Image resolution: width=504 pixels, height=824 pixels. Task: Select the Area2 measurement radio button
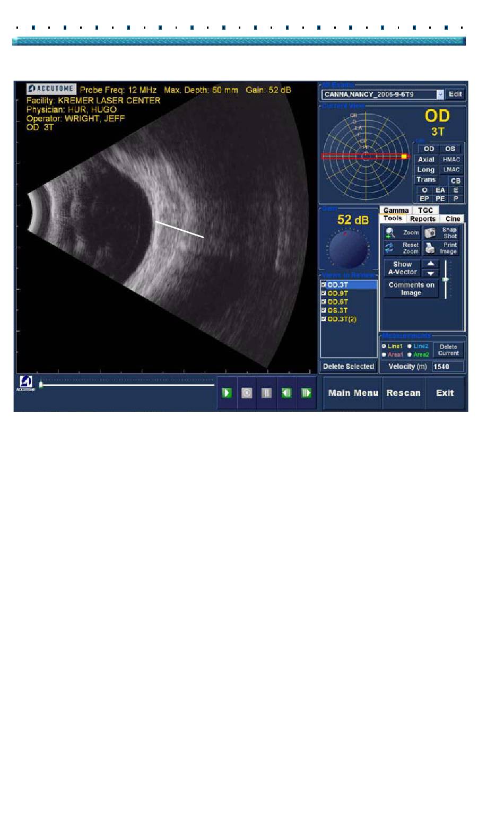tap(410, 354)
